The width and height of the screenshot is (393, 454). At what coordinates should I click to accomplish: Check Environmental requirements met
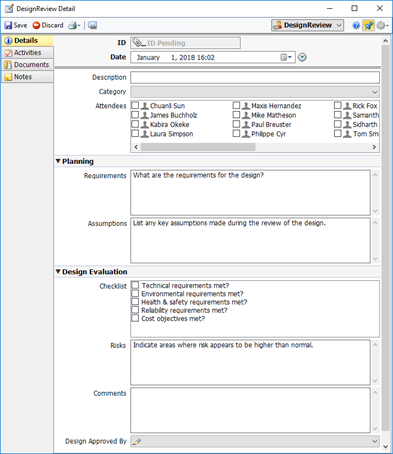pos(135,294)
